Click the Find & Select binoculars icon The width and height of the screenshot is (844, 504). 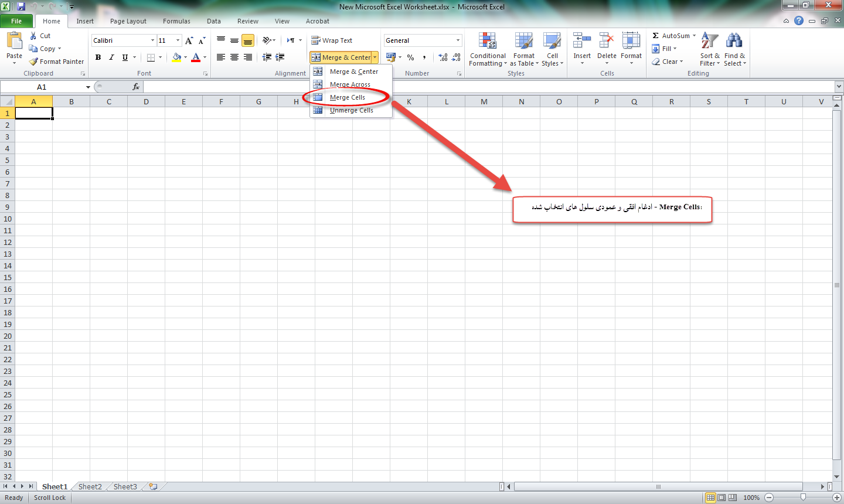734,41
